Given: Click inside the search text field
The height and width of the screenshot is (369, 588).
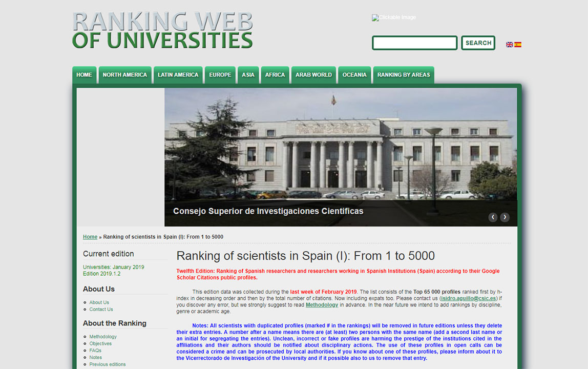Looking at the screenshot, I should click(414, 43).
